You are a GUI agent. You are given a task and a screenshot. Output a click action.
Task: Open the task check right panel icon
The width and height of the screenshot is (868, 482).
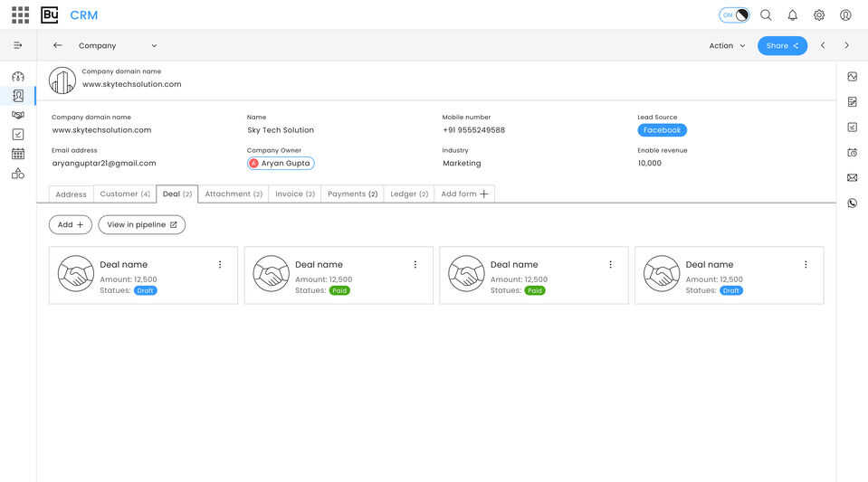coord(852,128)
